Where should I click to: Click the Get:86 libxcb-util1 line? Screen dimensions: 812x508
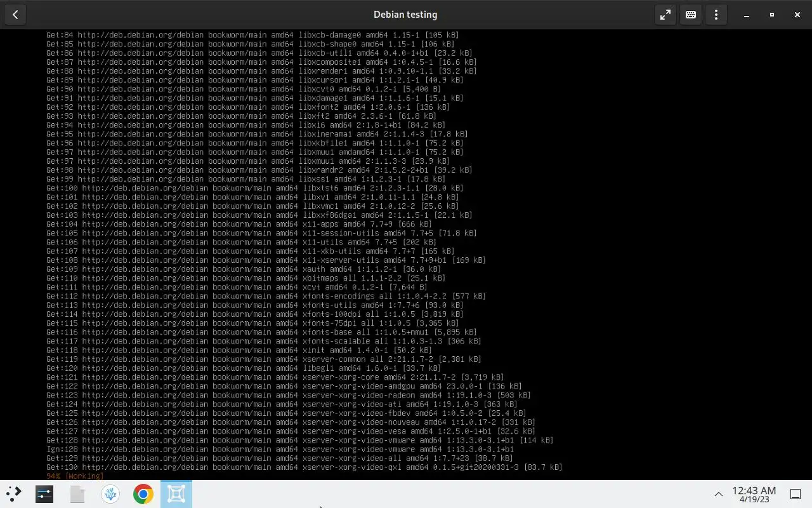pyautogui.click(x=259, y=53)
